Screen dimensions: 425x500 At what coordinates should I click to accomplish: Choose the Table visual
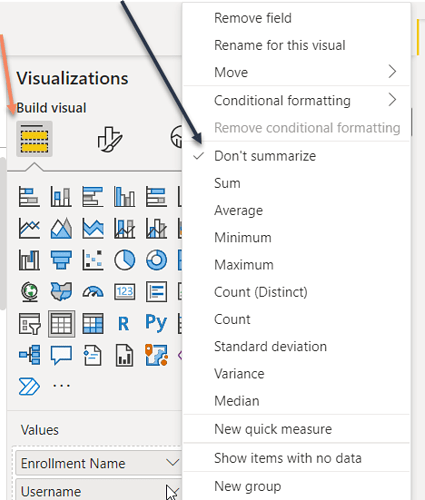[61, 324]
